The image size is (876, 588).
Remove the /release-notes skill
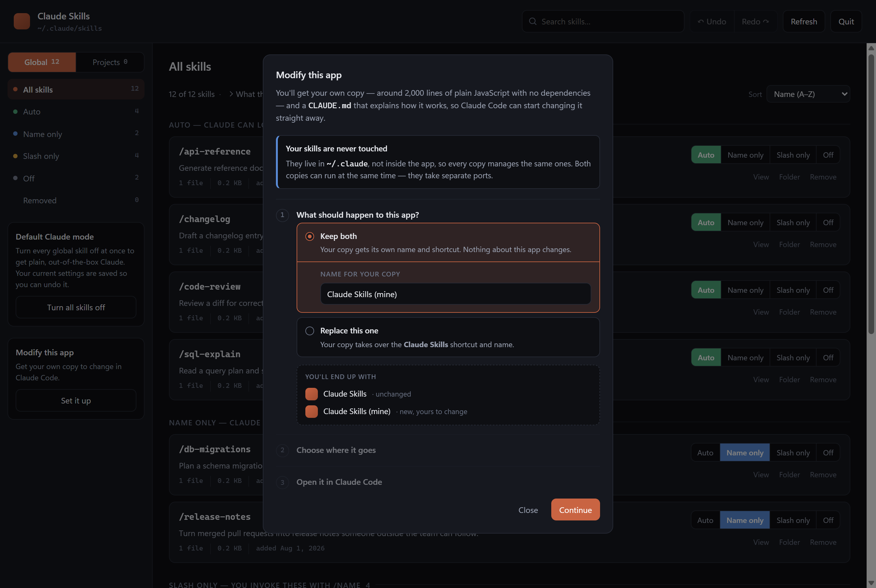823,542
